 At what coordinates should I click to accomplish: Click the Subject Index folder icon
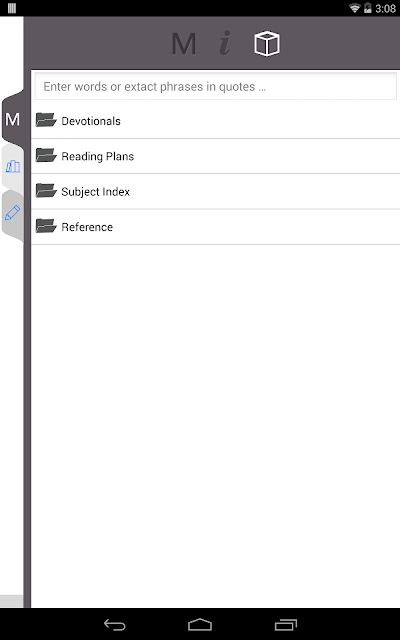[x=46, y=191]
